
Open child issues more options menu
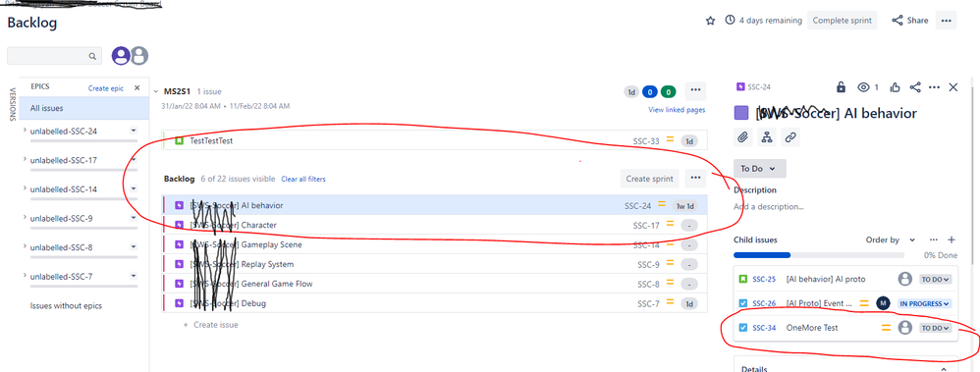934,239
